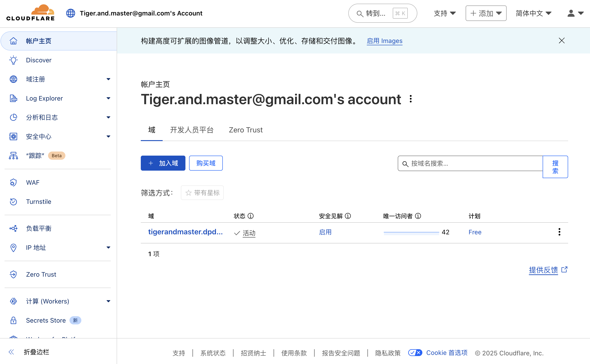Click the 搜索 button
590x364 pixels.
click(555, 167)
